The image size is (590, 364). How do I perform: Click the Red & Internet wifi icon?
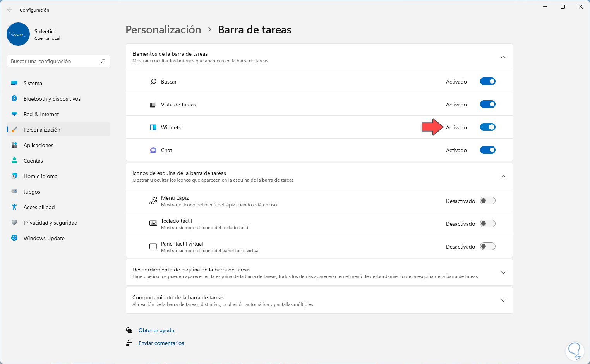coord(14,114)
